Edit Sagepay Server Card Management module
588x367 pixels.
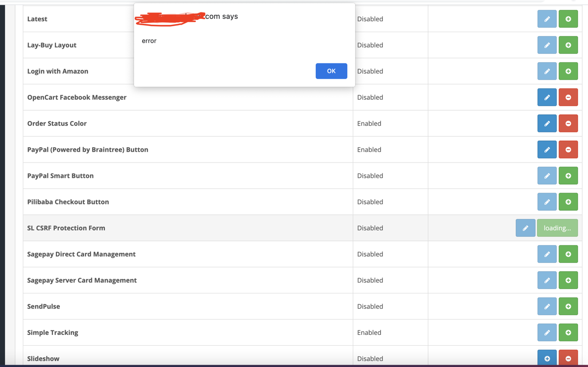(x=547, y=280)
